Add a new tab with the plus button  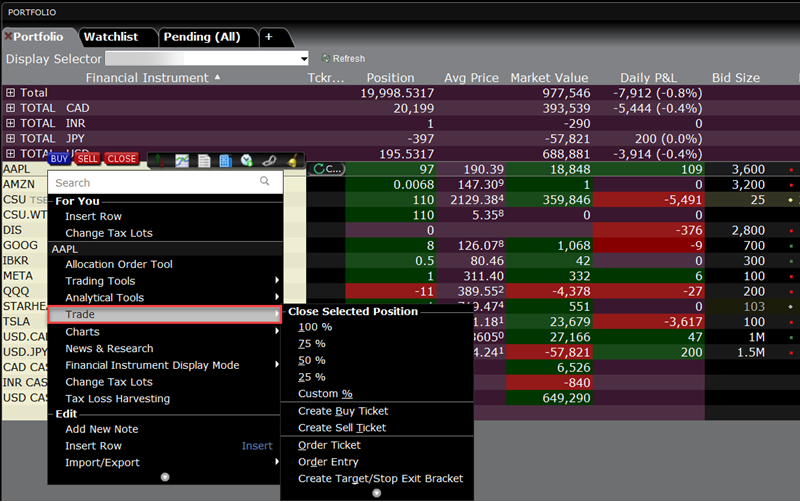click(x=269, y=37)
